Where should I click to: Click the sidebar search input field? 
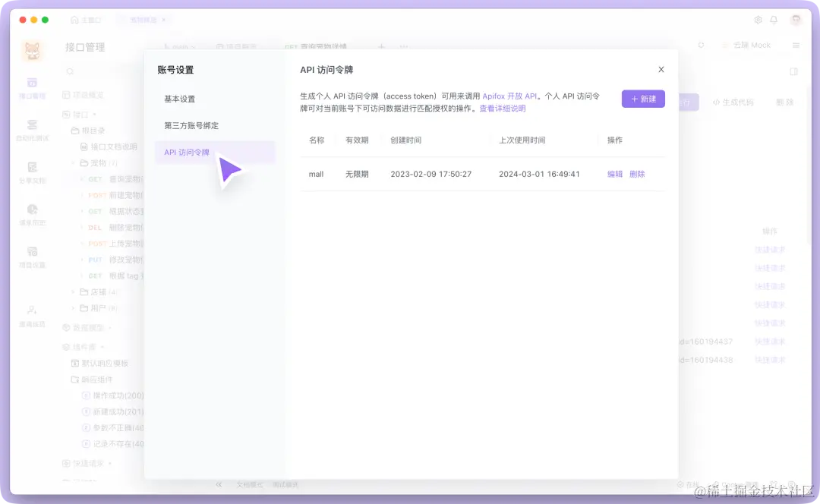(x=106, y=69)
